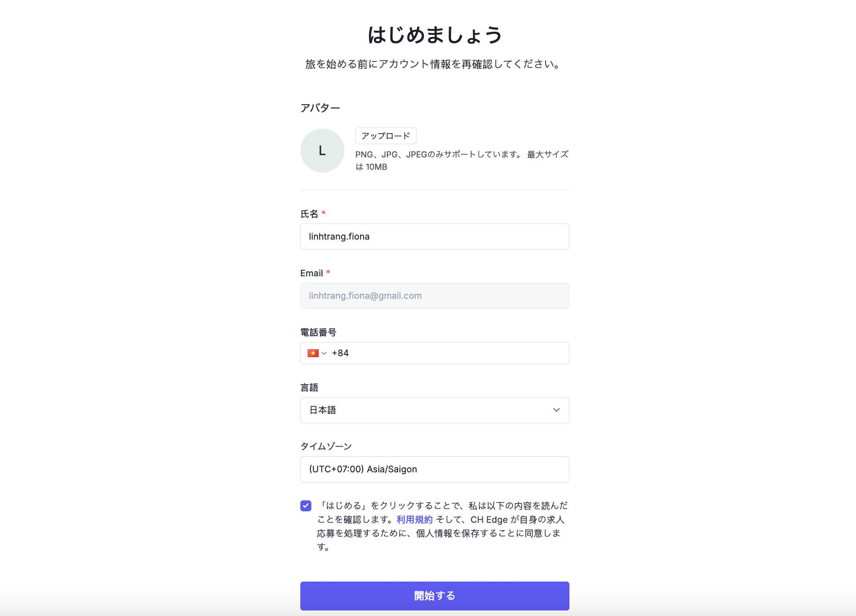Click the アップロード upload button
The height and width of the screenshot is (616, 856).
coord(386,136)
